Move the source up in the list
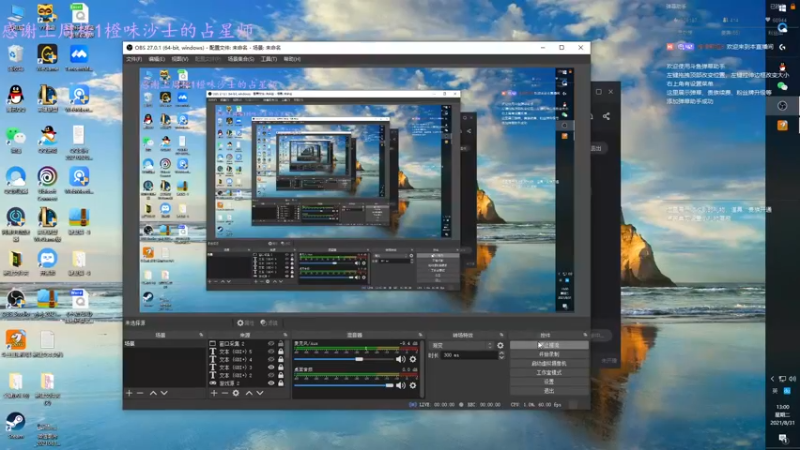The width and height of the screenshot is (800, 450). point(249,393)
